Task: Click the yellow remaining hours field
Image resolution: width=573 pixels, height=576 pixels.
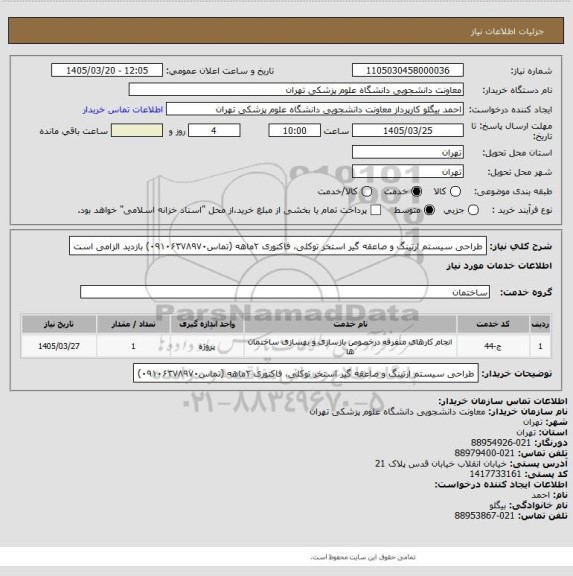Action: (x=137, y=130)
